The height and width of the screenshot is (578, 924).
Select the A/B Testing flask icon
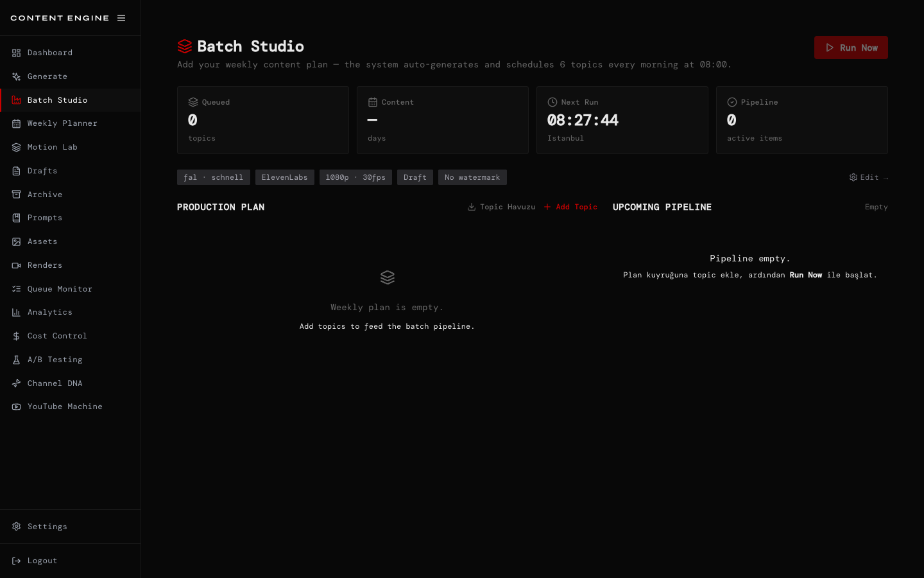click(x=17, y=359)
